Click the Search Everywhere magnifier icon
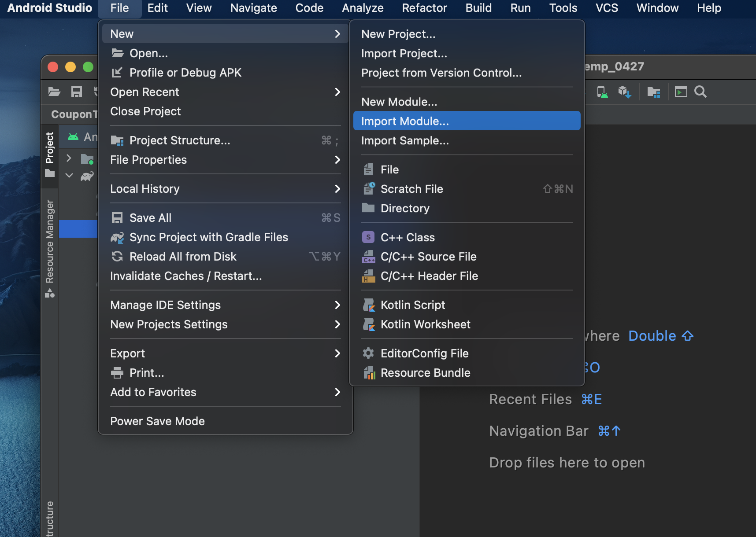 700,92
